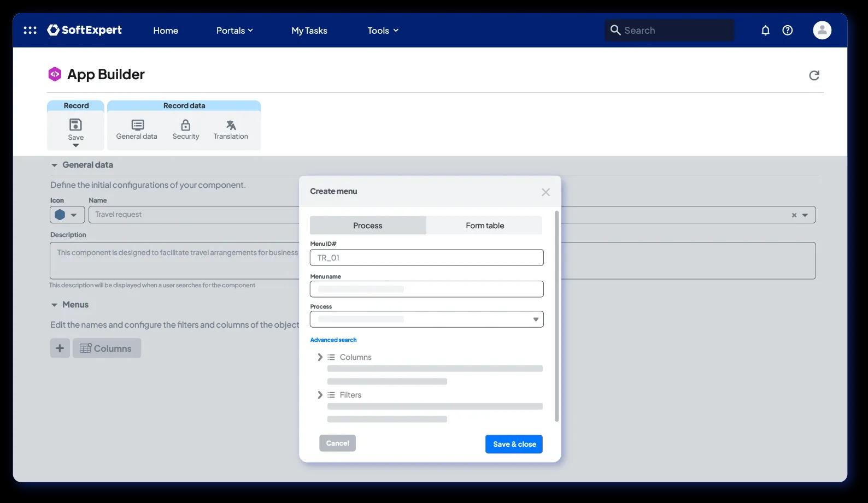Open the icon color hexagon picker
The height and width of the screenshot is (503, 868).
coord(67,215)
